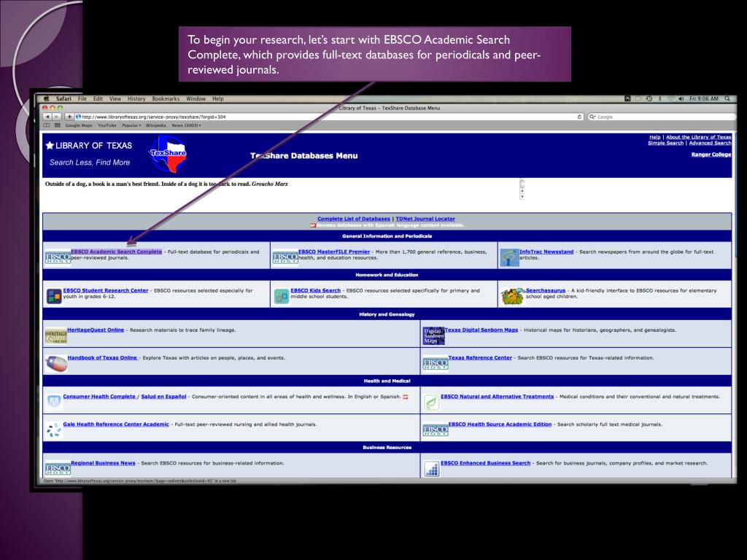
Task: Click the Gale Health Reference Center icon
Action: (x=54, y=430)
